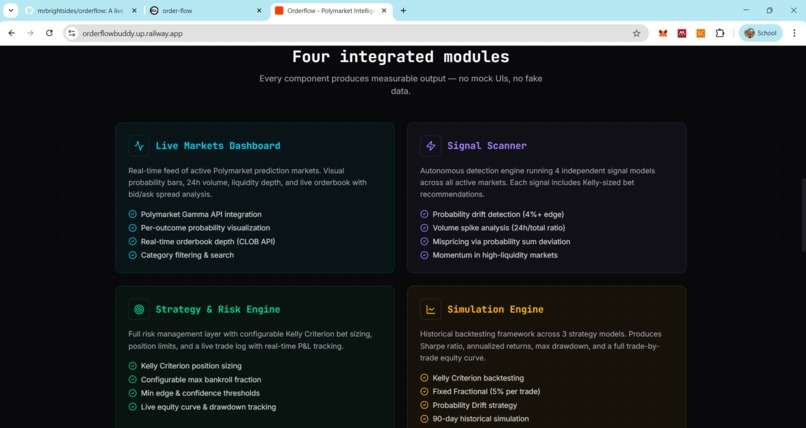Click the address bar URL field
The width and height of the screenshot is (806, 428).
click(x=355, y=33)
